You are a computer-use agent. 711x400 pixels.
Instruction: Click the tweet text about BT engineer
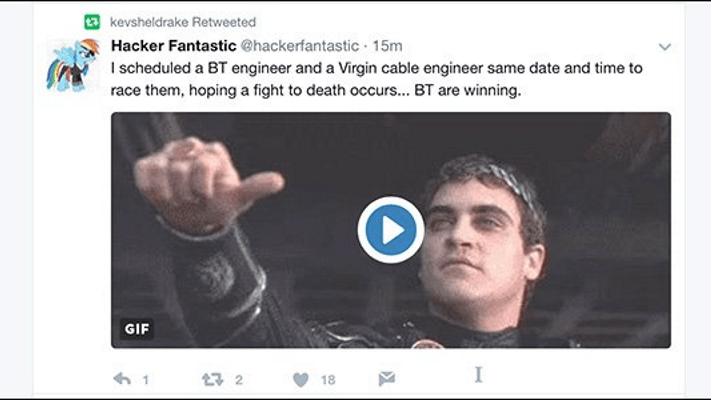376,79
